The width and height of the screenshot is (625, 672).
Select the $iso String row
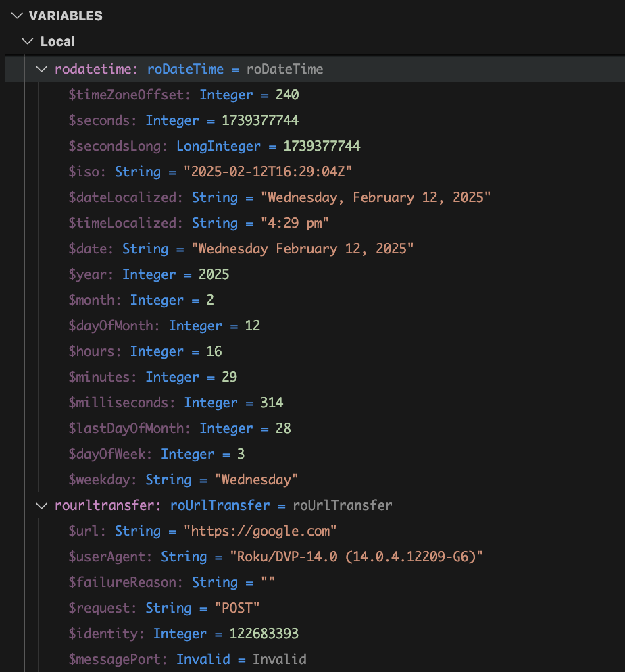[315, 172]
